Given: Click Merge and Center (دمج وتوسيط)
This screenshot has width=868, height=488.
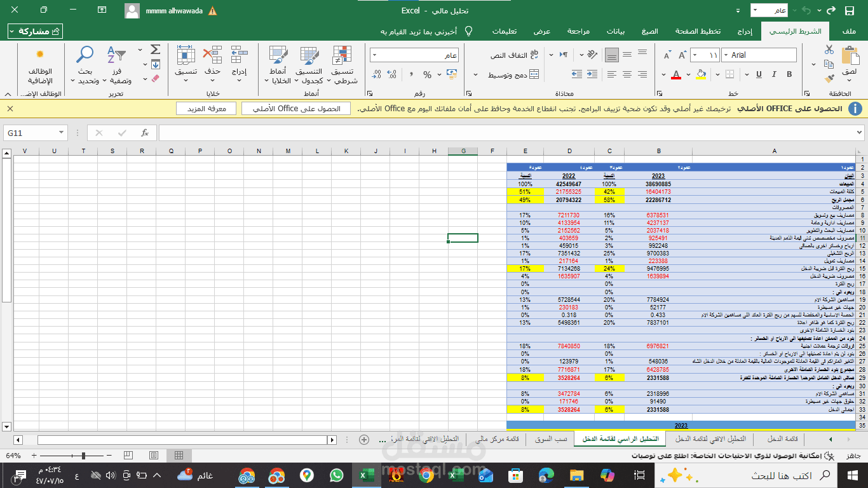Looking at the screenshot, I should [x=513, y=74].
